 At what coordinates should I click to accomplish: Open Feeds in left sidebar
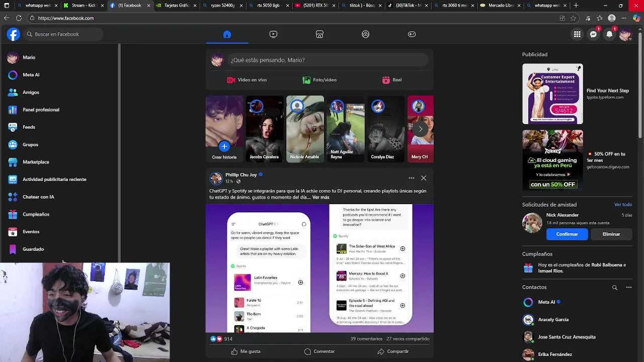click(60, 127)
